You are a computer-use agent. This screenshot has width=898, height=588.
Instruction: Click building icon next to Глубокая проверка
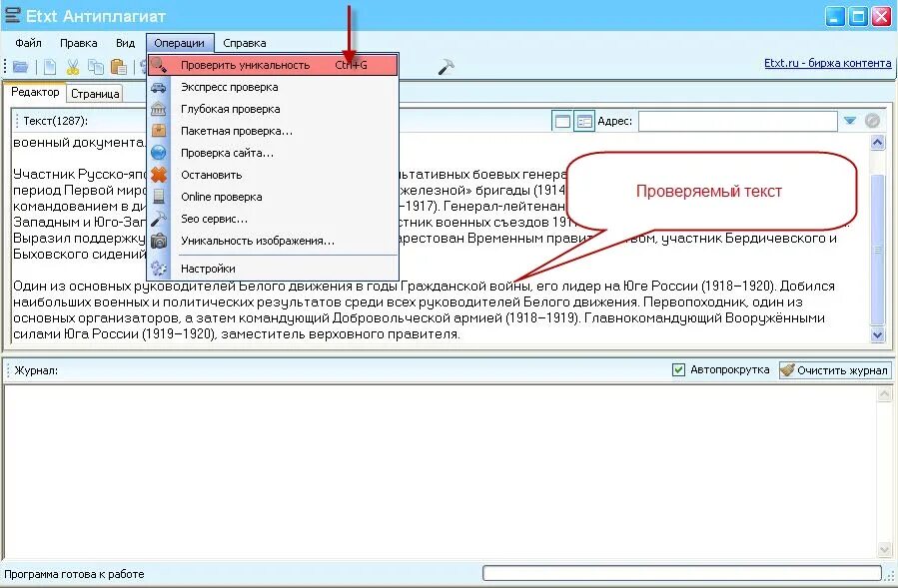click(159, 109)
